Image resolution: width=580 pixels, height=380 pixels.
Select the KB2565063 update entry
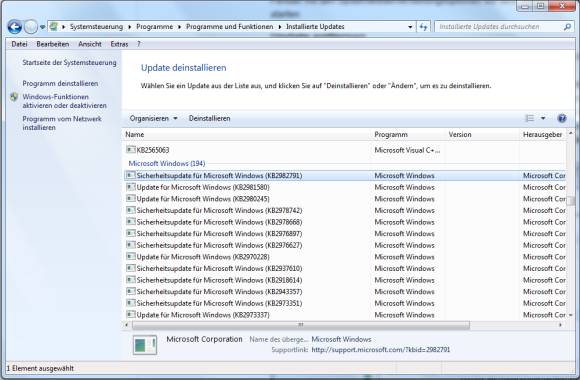(x=153, y=150)
